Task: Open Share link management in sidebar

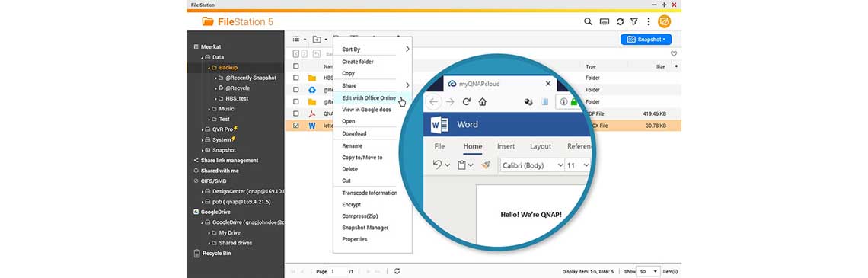Action: click(x=229, y=161)
